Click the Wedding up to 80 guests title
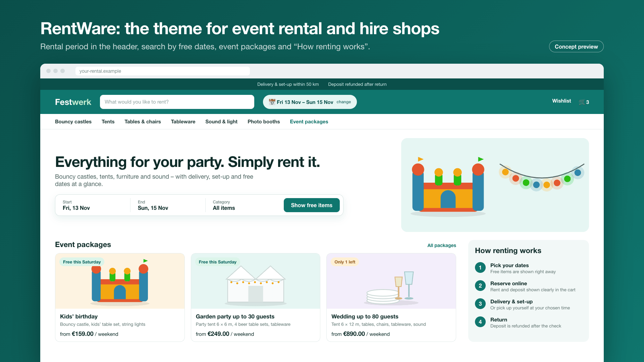 365,316
